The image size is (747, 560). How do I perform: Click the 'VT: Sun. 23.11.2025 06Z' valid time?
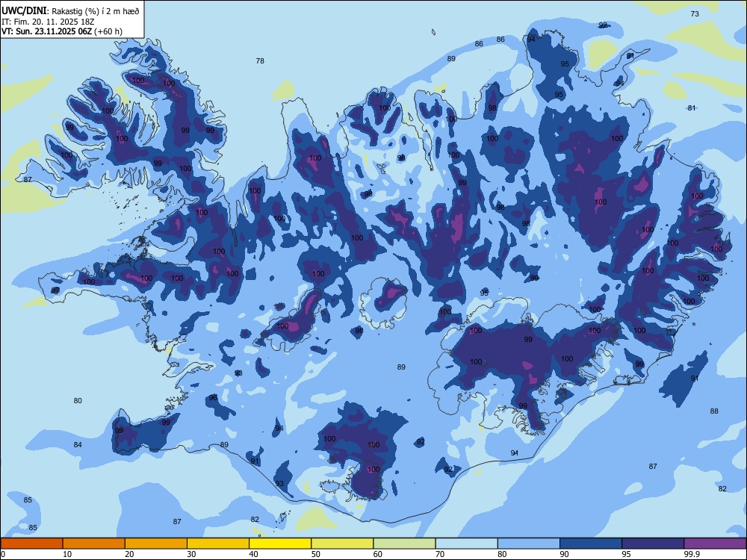click(x=46, y=31)
